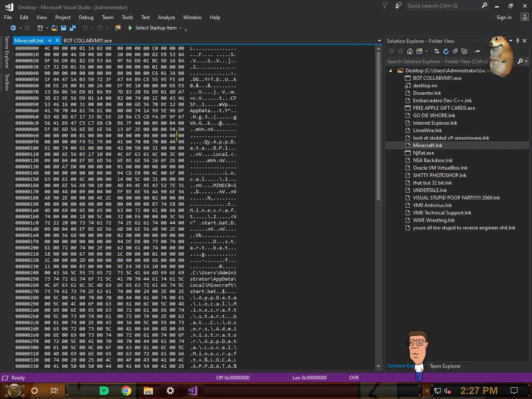Click the Navigate Backward arrow in toolbar

coord(13,28)
